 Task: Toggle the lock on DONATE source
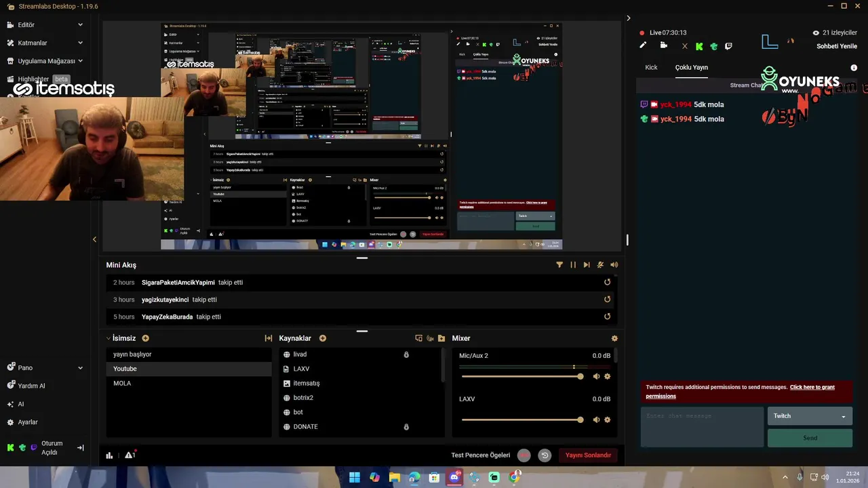(x=406, y=427)
